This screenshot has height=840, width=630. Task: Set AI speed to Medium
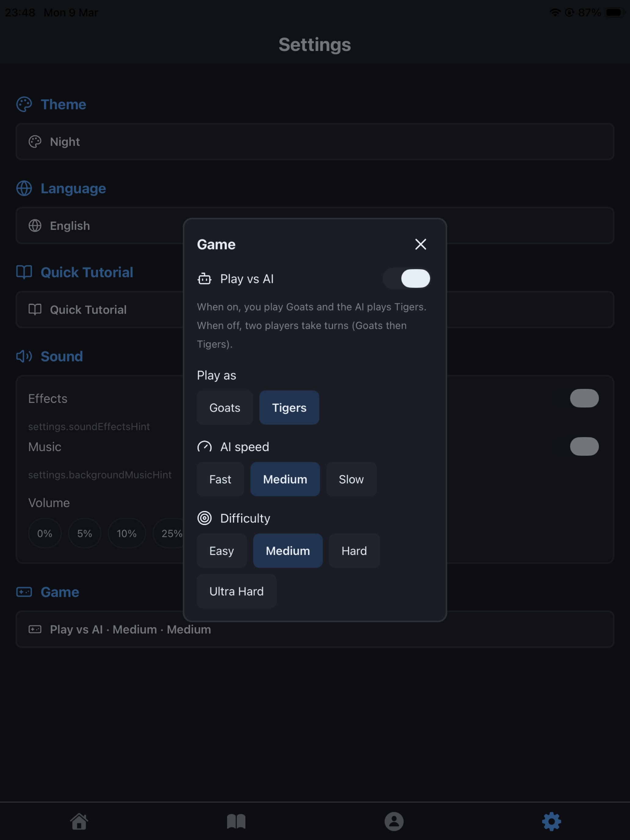click(x=285, y=479)
